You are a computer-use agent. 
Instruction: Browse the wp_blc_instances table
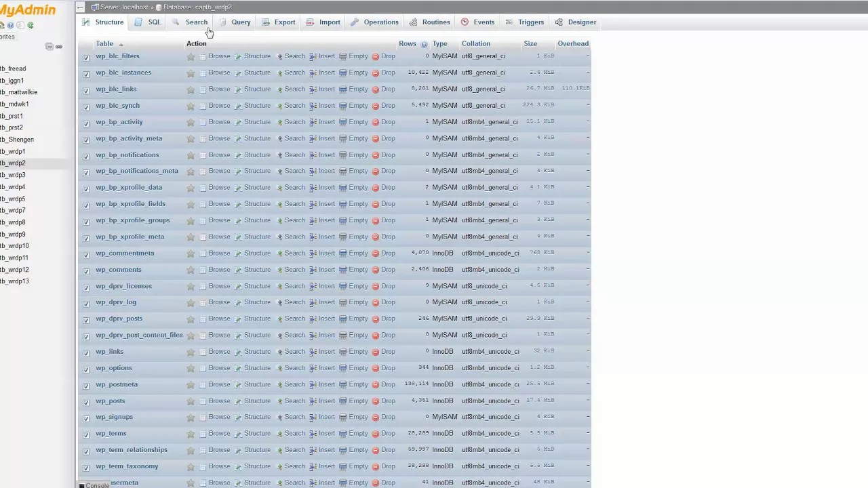click(x=215, y=73)
